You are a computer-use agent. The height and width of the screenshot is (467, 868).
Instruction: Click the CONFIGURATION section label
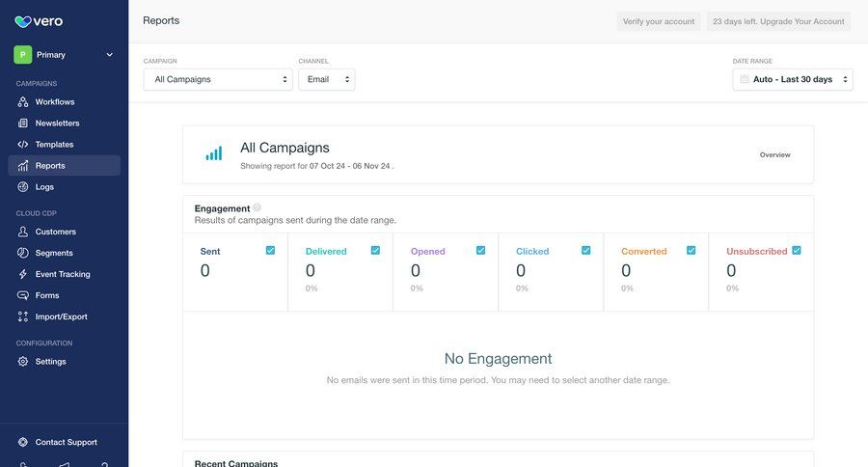(x=44, y=343)
